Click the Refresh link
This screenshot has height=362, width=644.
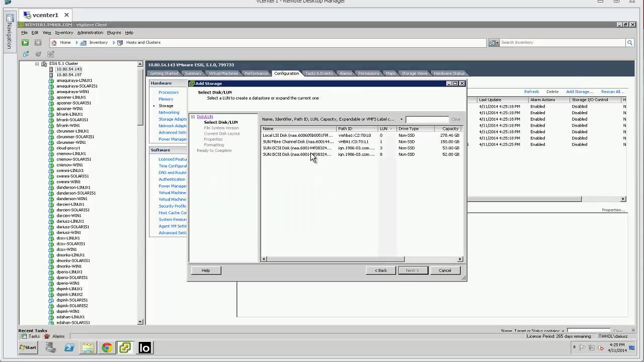click(531, 92)
